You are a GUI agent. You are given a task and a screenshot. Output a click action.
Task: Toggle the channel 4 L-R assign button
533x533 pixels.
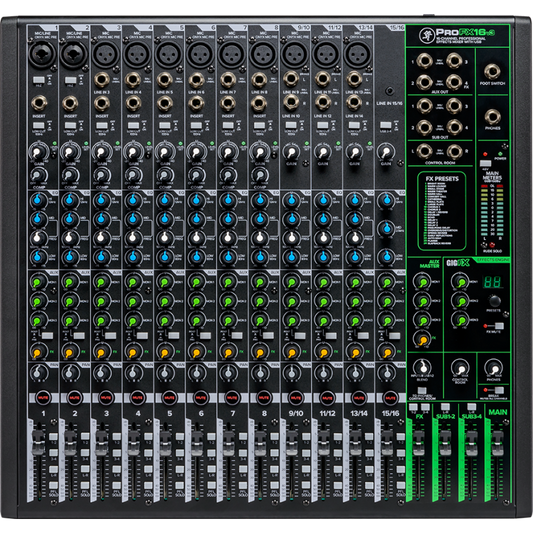pos(148,469)
